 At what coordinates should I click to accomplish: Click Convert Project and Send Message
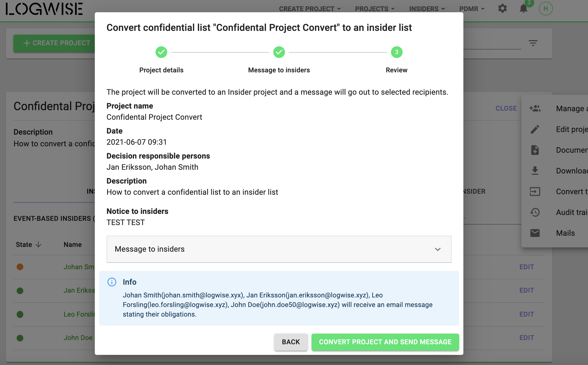pyautogui.click(x=385, y=342)
